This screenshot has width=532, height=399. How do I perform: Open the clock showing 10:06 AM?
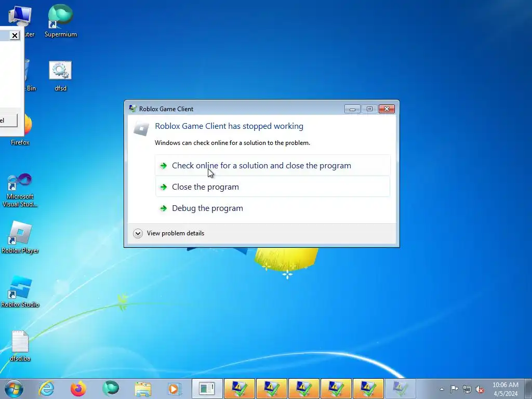click(x=505, y=389)
